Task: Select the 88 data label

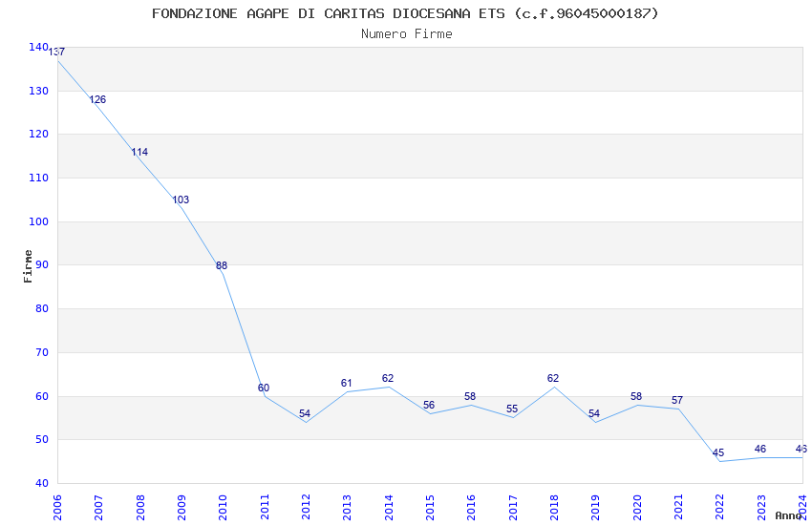Action: pos(222,266)
